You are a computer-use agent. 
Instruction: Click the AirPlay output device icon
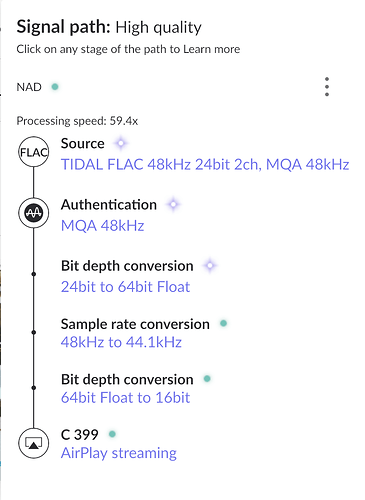pyautogui.click(x=33, y=443)
